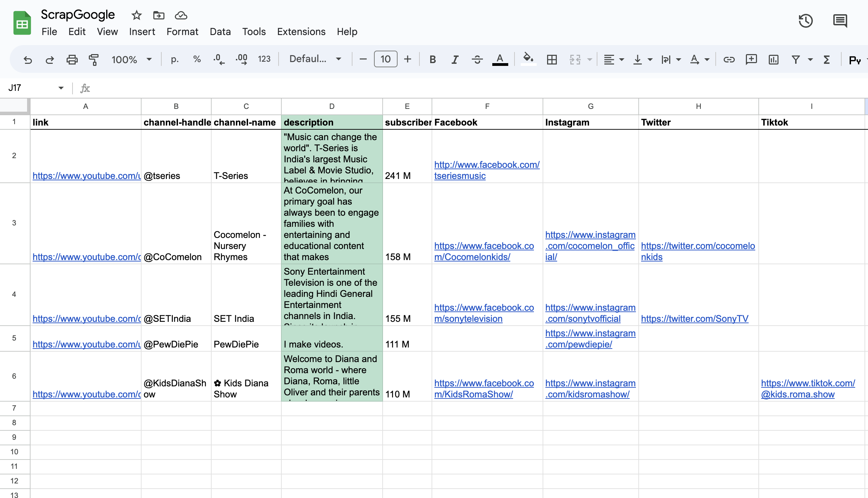Open version history clock icon
868x498 pixels.
tap(805, 21)
